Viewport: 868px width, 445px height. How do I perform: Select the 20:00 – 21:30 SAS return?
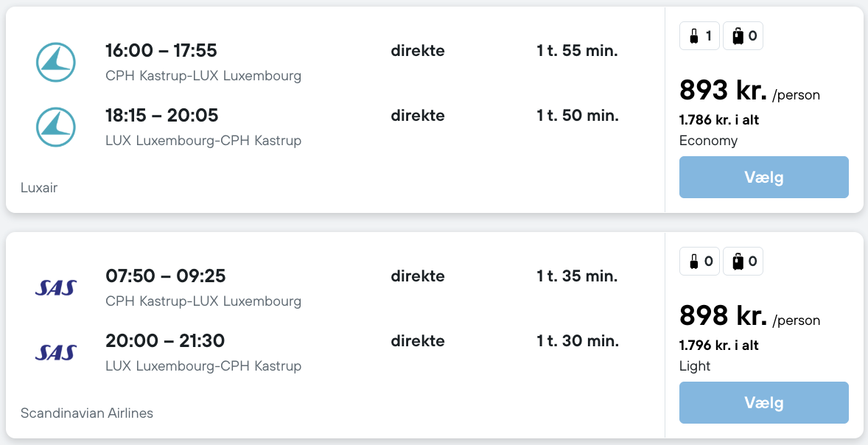165,341
